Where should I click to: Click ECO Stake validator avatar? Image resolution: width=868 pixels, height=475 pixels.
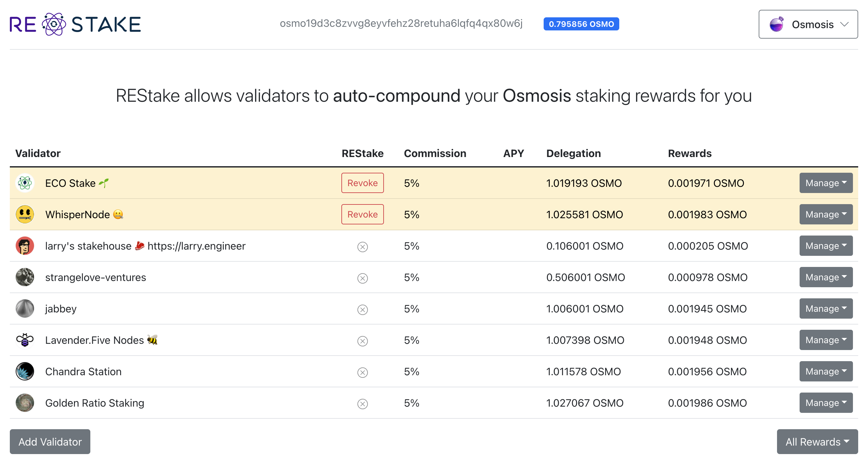tap(25, 183)
